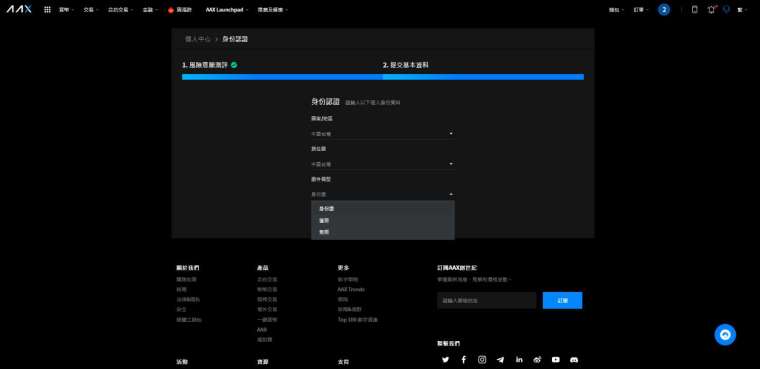Open the apps grid menu icon
The height and width of the screenshot is (369, 760).
47,9
